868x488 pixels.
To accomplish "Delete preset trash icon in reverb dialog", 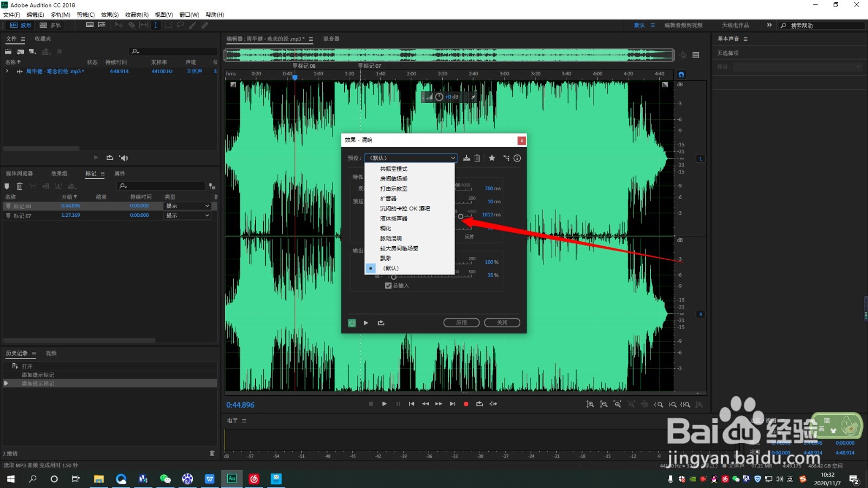I will pos(477,158).
